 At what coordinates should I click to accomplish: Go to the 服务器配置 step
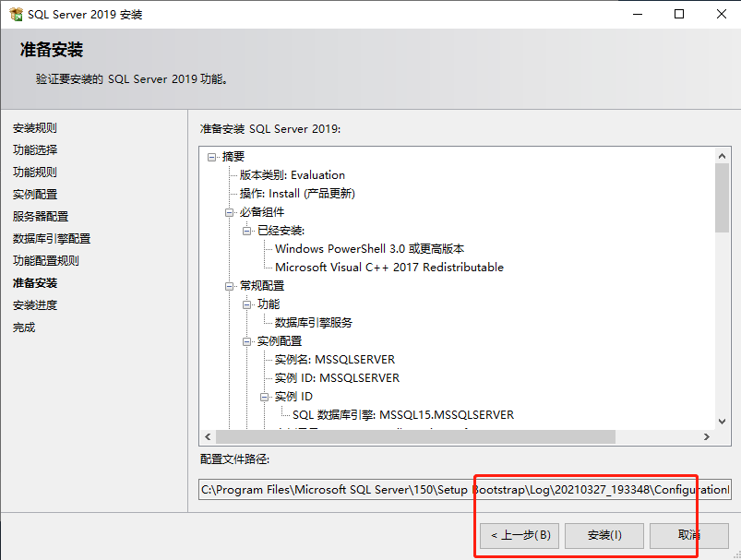[x=41, y=217]
